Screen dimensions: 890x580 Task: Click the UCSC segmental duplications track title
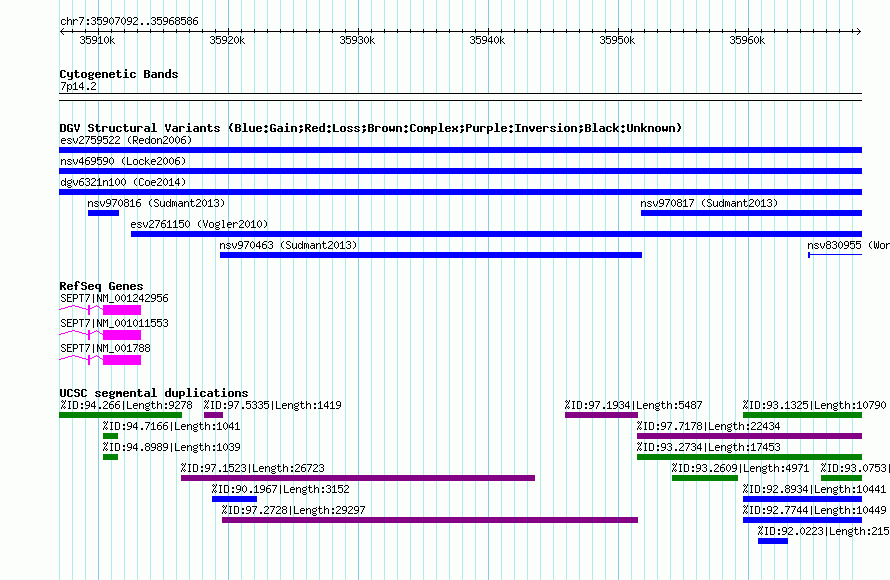[154, 393]
